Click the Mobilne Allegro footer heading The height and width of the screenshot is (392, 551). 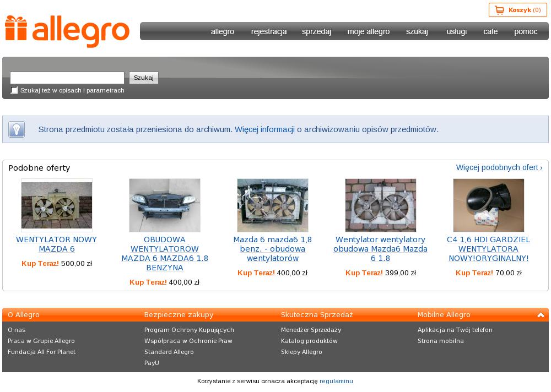click(444, 315)
